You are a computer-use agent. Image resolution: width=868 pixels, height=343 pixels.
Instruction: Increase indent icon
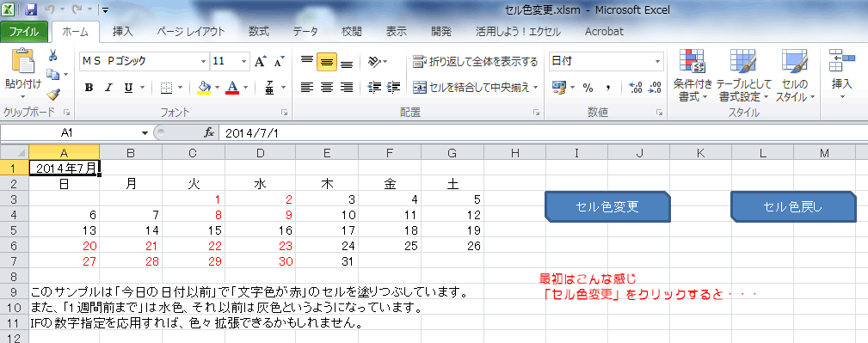(394, 87)
